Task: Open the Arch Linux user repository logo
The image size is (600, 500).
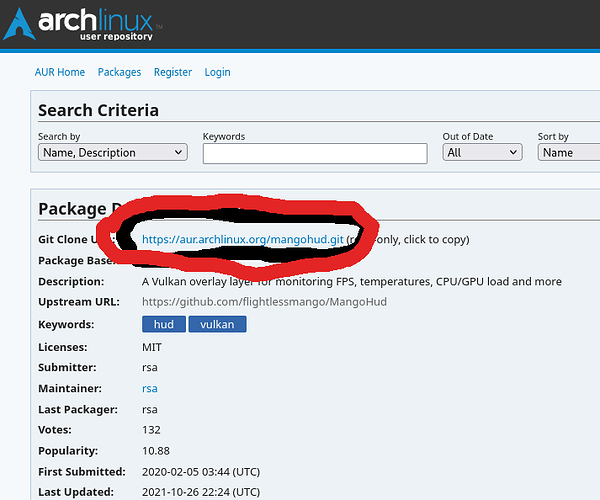Action: pyautogui.click(x=83, y=24)
